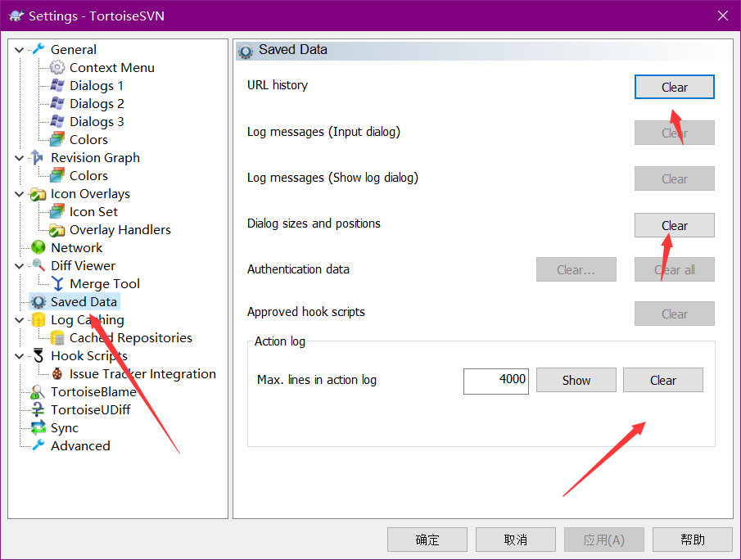This screenshot has height=560, width=741.
Task: Clear Dialog sizes and positions
Action: (675, 225)
